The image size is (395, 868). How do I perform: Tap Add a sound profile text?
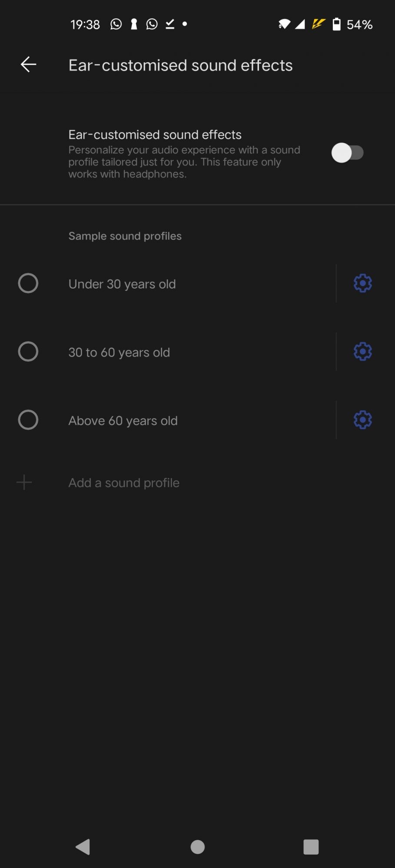coord(124,483)
